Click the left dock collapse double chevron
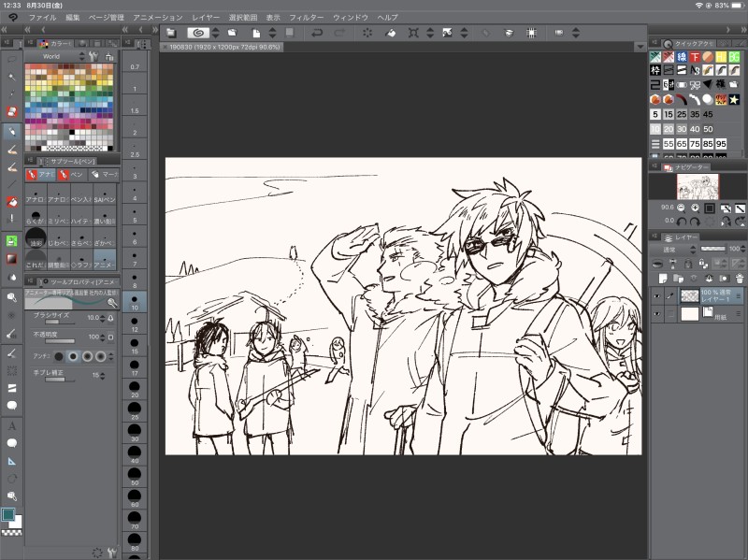The width and height of the screenshot is (748, 560). [x=5, y=30]
